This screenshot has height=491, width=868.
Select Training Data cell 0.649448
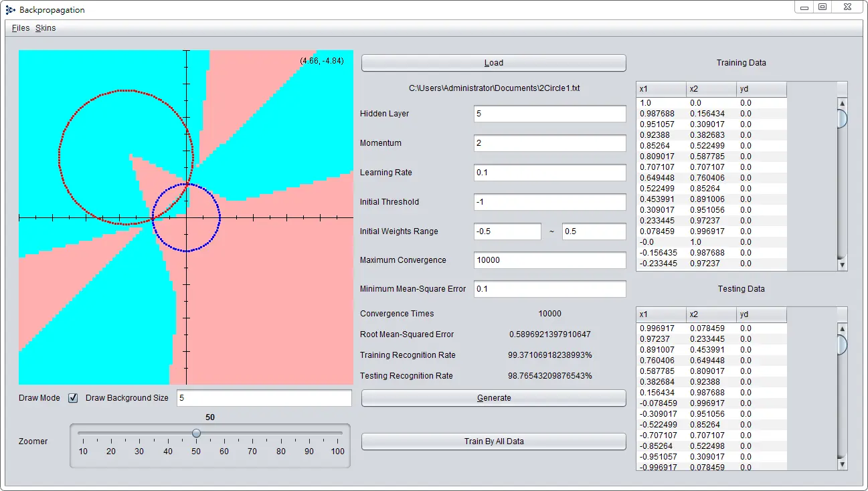pyautogui.click(x=661, y=178)
